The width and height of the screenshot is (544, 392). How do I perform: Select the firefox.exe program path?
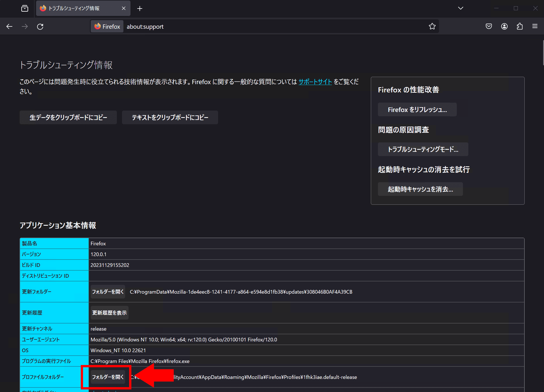pyautogui.click(x=140, y=361)
